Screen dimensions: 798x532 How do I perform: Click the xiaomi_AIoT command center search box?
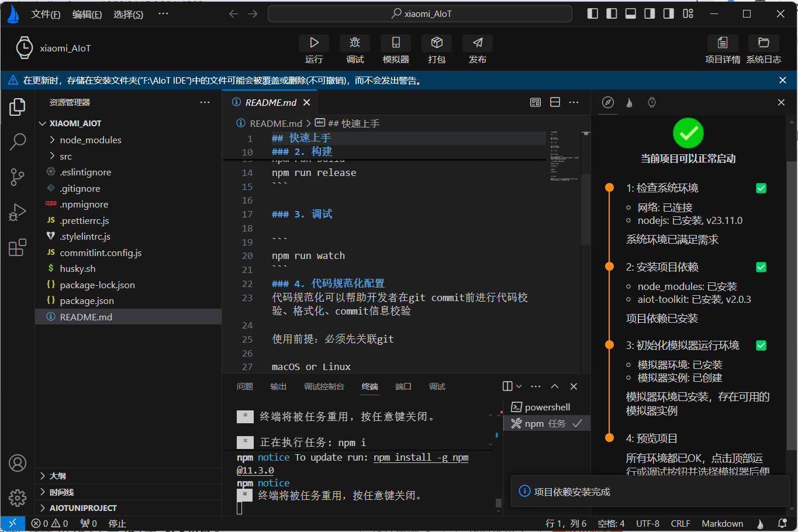(x=420, y=13)
